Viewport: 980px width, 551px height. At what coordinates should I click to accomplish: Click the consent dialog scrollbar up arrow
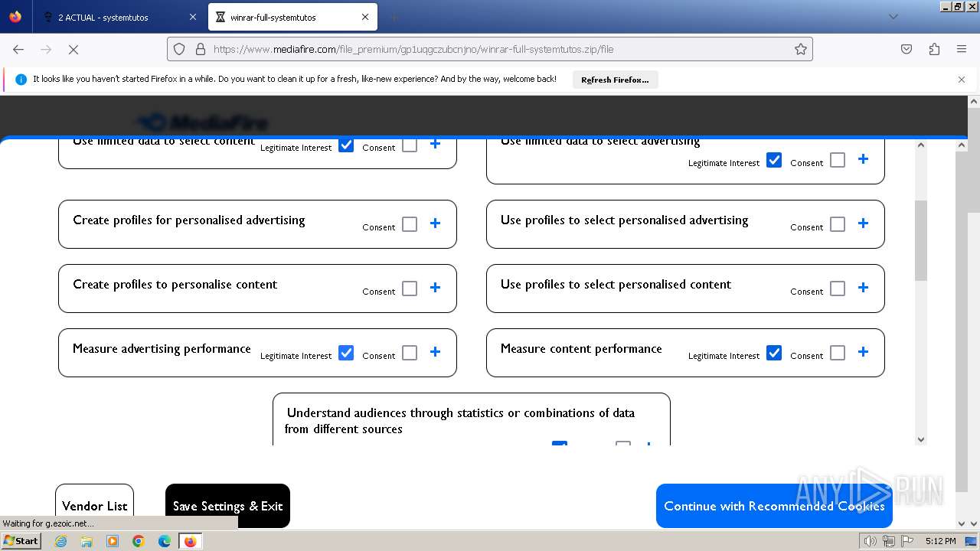(920, 145)
